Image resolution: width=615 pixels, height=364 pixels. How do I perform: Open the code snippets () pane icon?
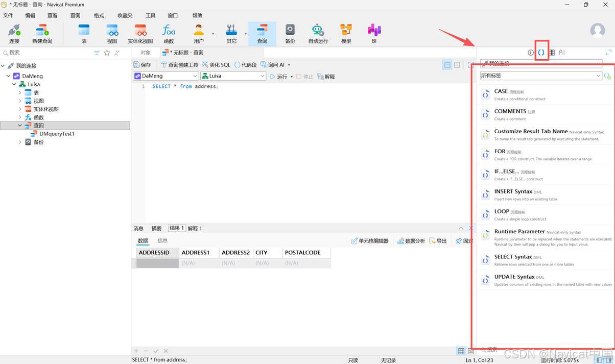pyautogui.click(x=541, y=53)
